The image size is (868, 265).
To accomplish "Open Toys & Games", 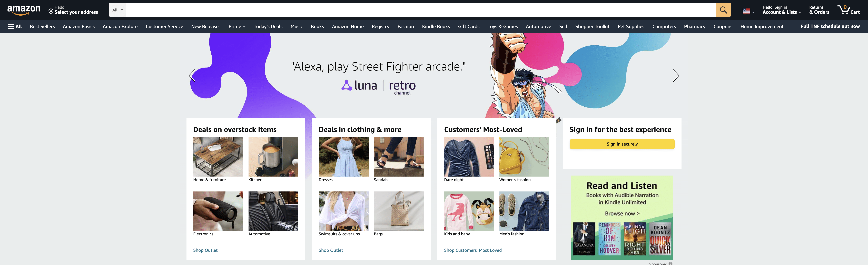I will click(502, 27).
